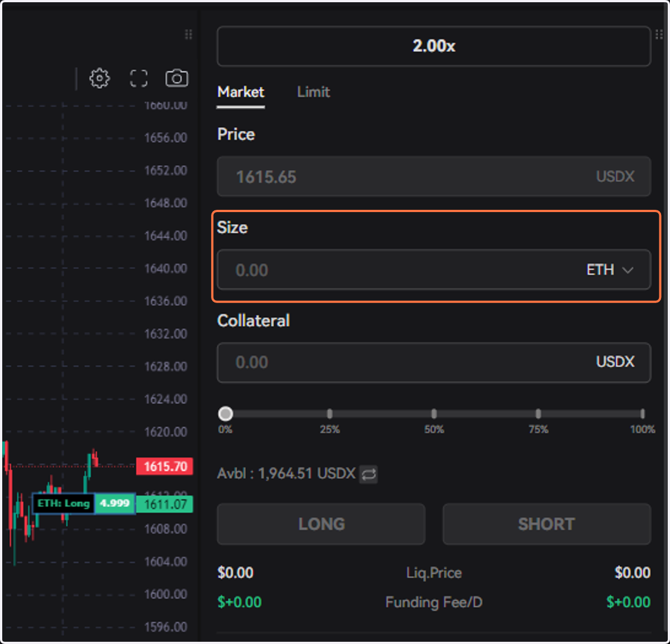Click the USDX unit in Collateral field
670x644 pixels.
(615, 362)
